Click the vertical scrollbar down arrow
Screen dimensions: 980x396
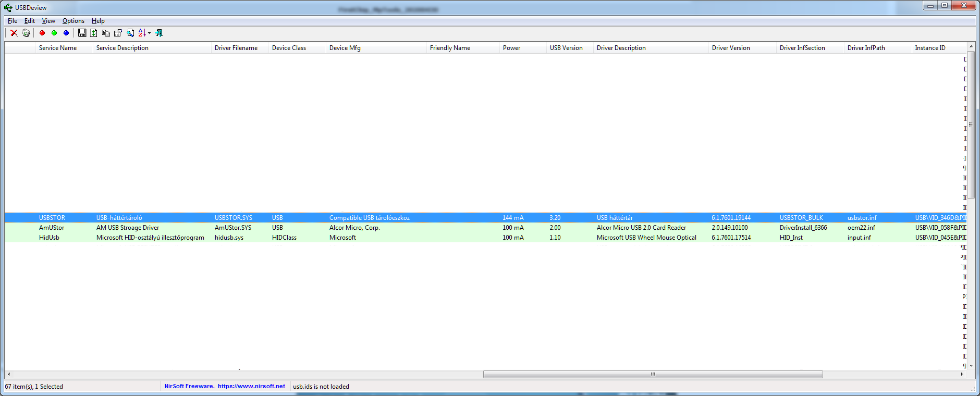click(971, 366)
